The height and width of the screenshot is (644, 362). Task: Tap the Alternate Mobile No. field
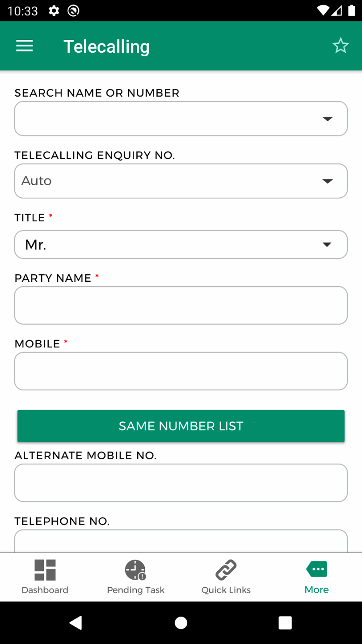click(x=181, y=483)
